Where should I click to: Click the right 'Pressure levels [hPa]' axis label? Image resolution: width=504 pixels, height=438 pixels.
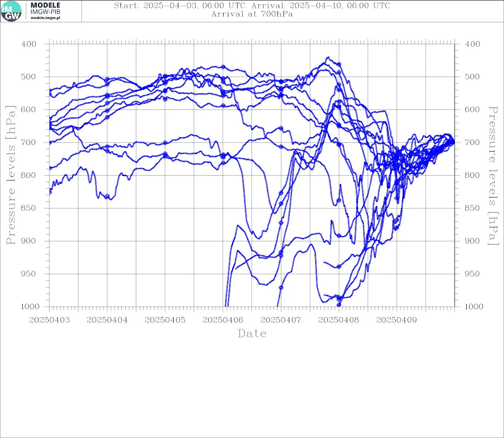(x=493, y=176)
